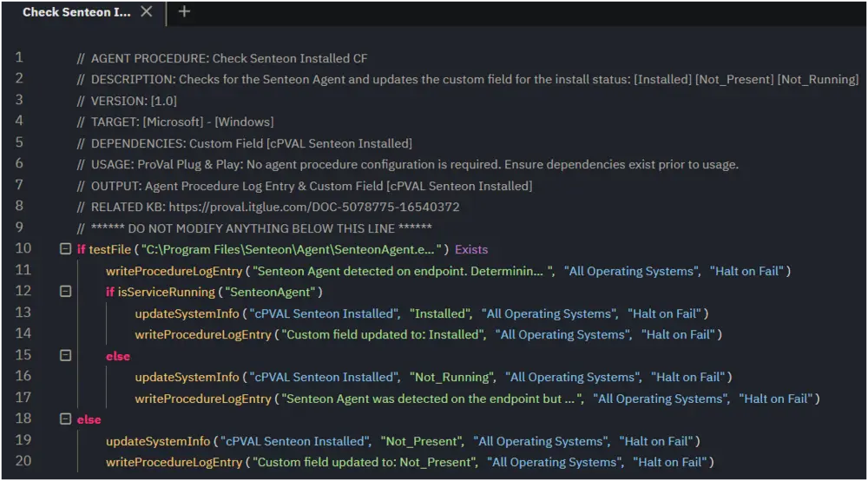Click writeProcedureLogEntry on line 11

(x=174, y=271)
